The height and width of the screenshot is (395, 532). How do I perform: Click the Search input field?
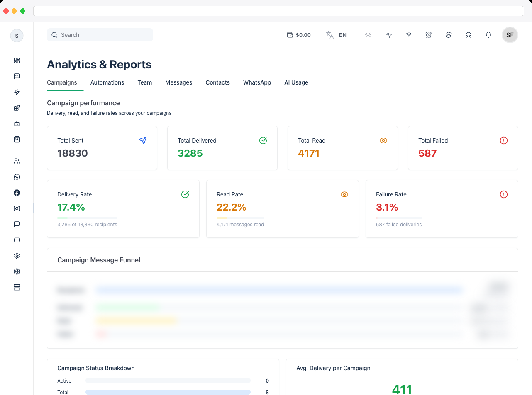pyautogui.click(x=100, y=35)
